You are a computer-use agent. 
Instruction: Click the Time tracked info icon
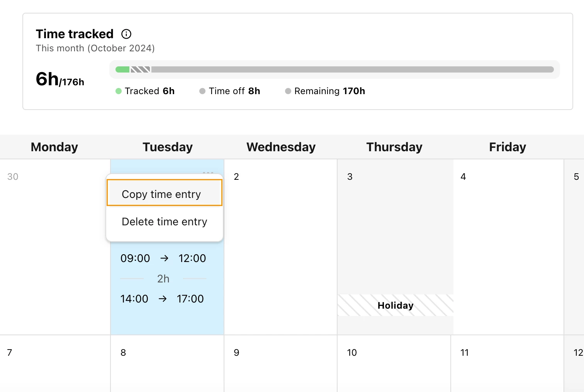(x=126, y=34)
